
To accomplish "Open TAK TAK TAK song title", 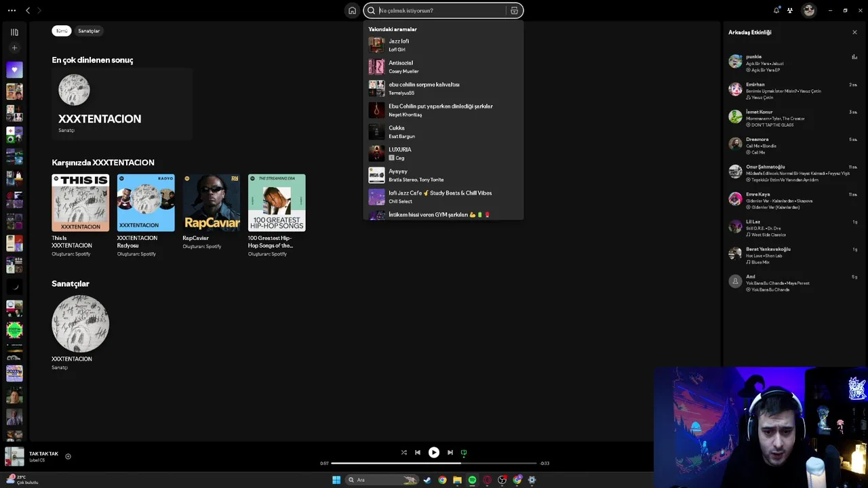I will coord(43,453).
